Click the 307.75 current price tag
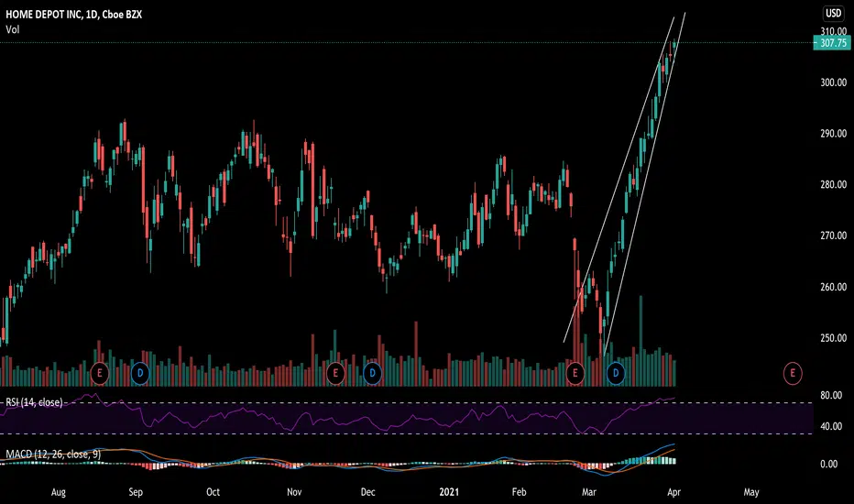This screenshot has height=504, width=854. click(x=832, y=43)
